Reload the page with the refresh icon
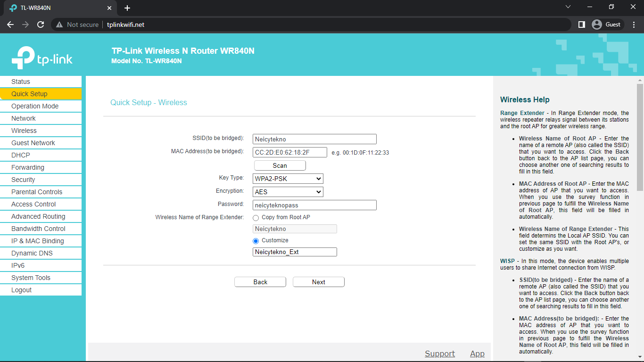 [x=41, y=25]
